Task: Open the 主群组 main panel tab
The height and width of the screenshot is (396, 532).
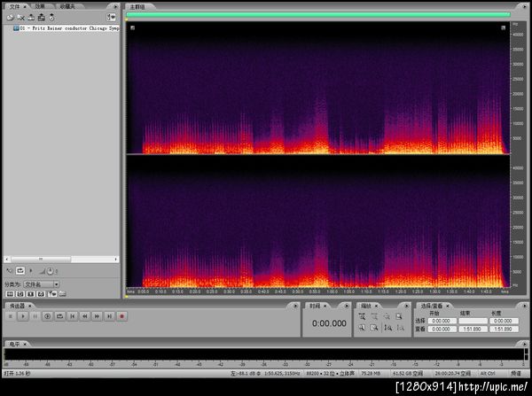Action: point(137,7)
